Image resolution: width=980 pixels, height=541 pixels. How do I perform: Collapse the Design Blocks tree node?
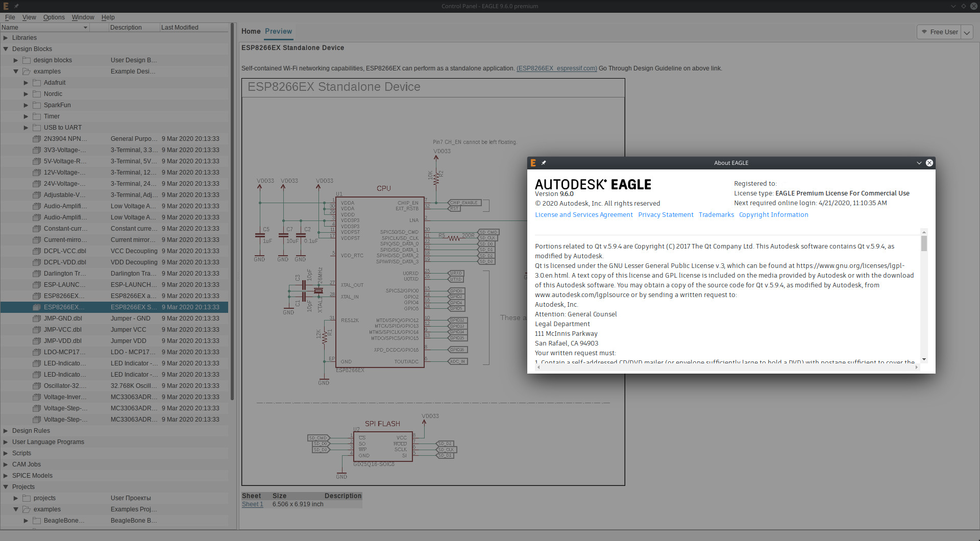(6, 49)
